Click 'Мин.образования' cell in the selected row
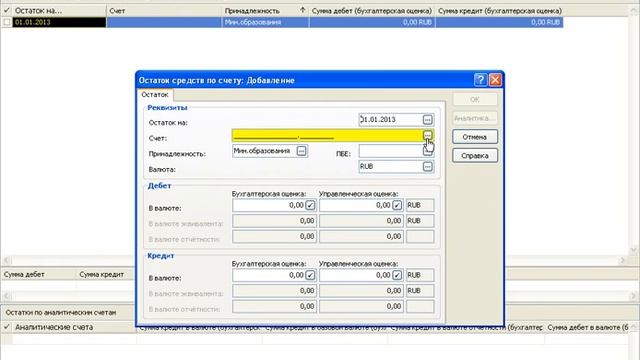Screen dimensions: 640x360 [265, 22]
